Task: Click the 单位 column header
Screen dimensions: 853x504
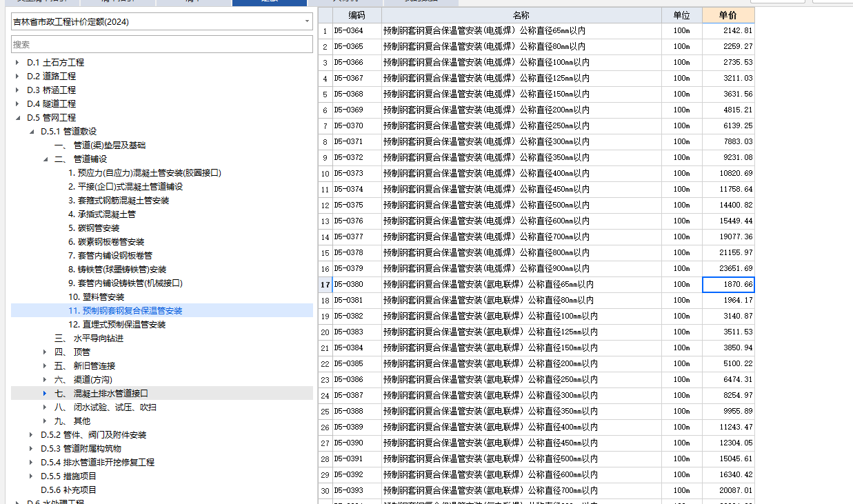Action: pyautogui.click(x=681, y=15)
